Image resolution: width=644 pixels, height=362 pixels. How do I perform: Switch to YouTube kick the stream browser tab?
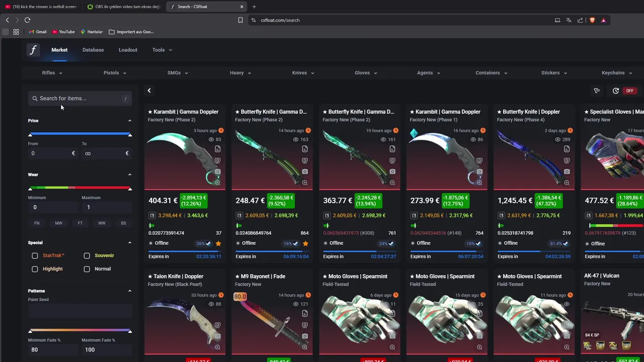tap(41, 7)
